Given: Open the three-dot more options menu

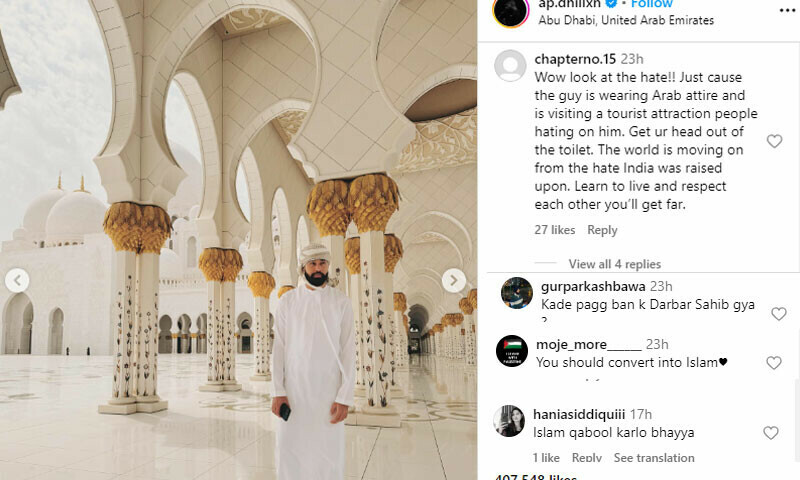Looking at the screenshot, I should coord(788,11).
